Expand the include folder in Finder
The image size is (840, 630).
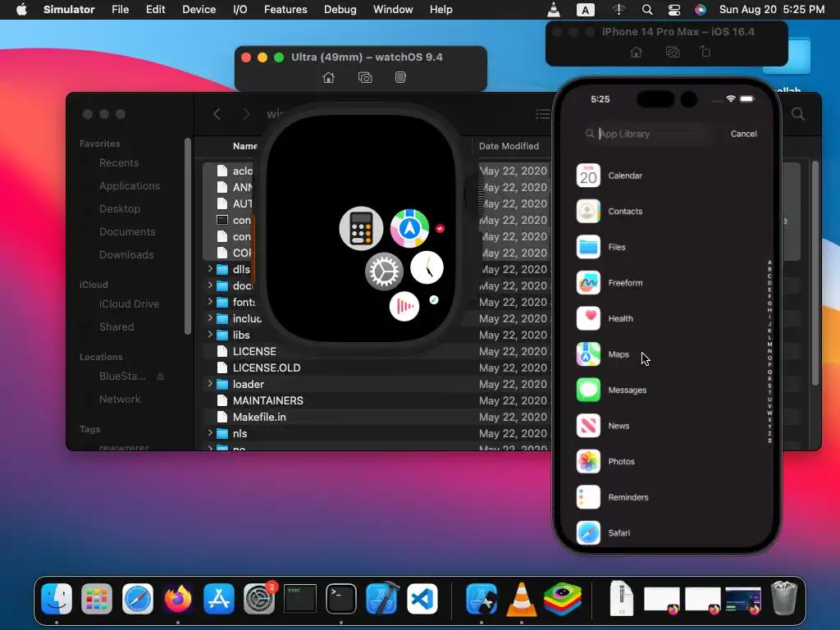210,318
